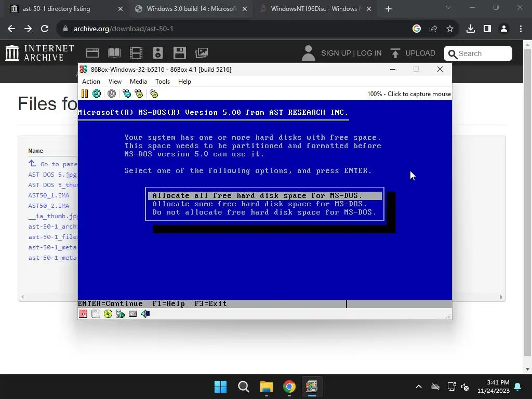
Task: Go back in Chrome
Action: [11, 29]
